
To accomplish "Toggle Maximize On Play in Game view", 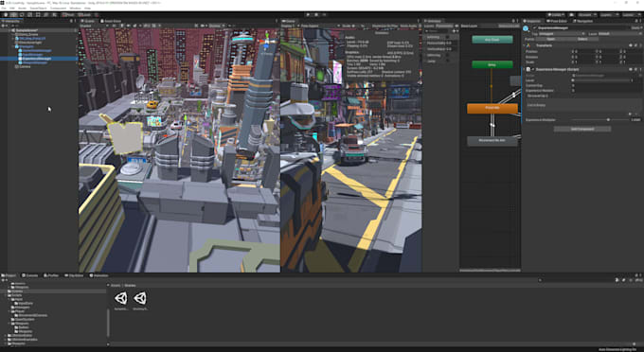I will 385,26.
